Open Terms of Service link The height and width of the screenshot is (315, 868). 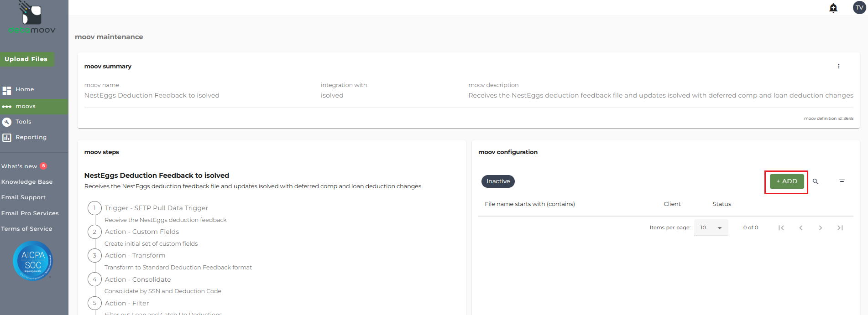[x=26, y=229]
